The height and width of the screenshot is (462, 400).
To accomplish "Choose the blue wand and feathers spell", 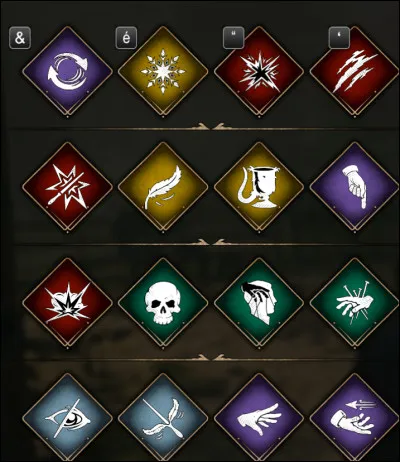I will pyautogui.click(x=163, y=418).
